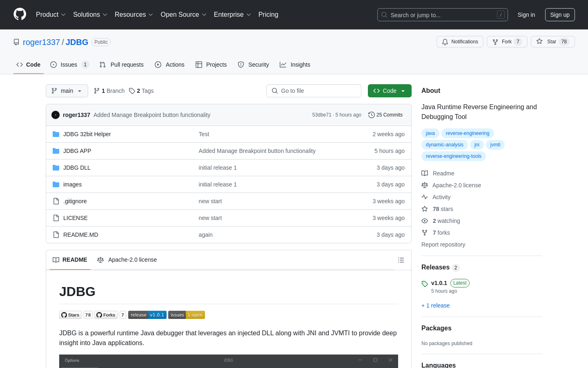Click the reverse-engineering topic tag
This screenshot has height=368, width=588.
468,133
